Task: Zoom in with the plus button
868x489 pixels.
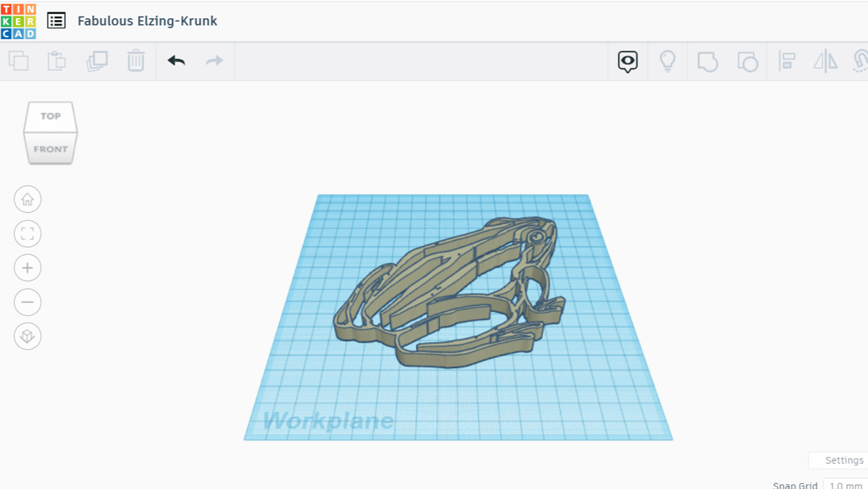Action: tap(27, 268)
